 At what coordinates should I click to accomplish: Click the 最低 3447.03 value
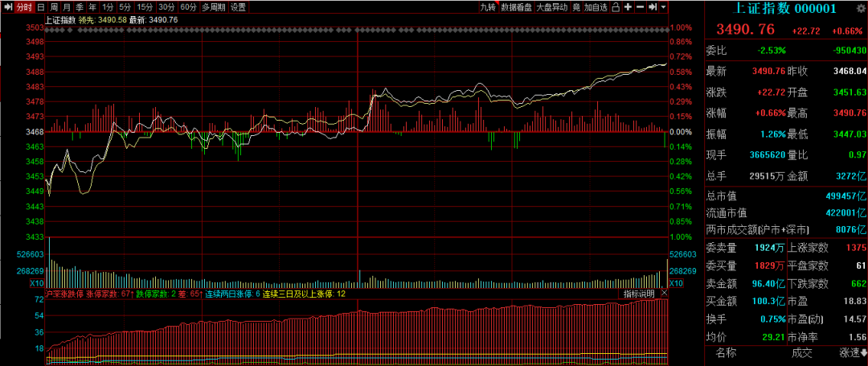(850, 134)
